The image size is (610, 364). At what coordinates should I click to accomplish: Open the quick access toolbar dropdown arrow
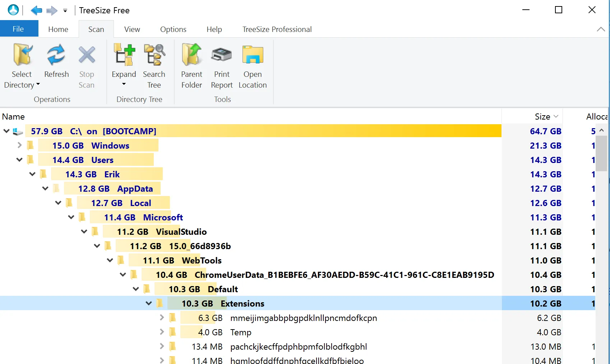tap(65, 11)
